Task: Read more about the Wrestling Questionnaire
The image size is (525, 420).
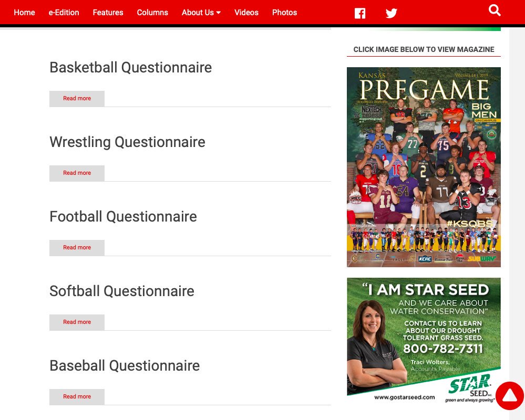Action: pyautogui.click(x=77, y=173)
